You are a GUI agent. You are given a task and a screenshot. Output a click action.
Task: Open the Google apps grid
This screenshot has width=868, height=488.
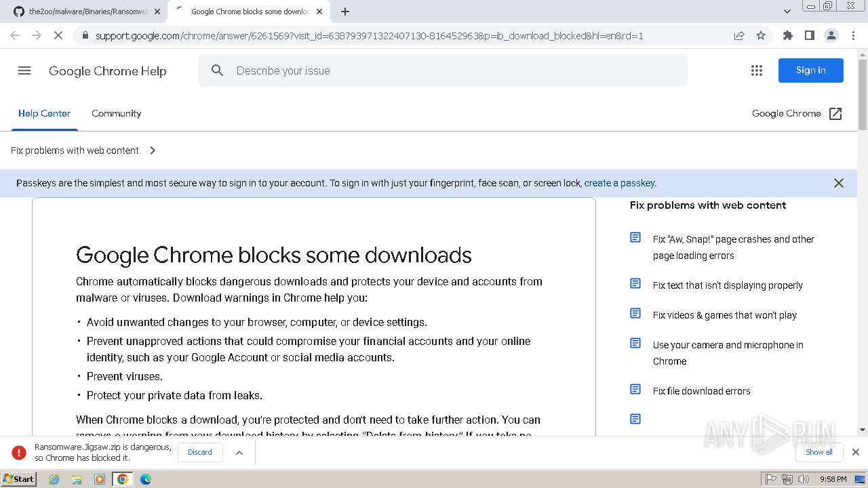[x=757, y=70]
